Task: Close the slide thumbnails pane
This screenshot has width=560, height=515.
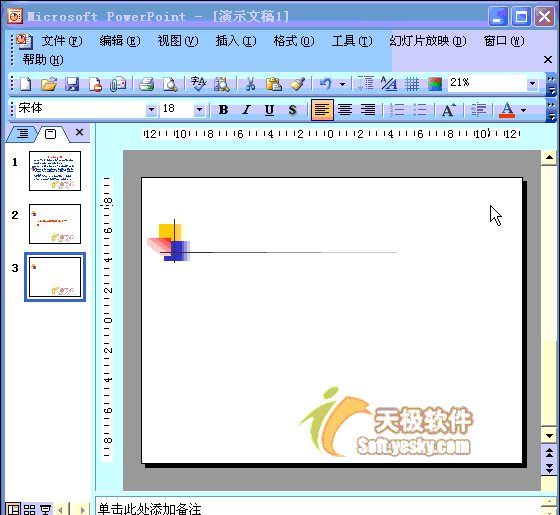Action: point(79,132)
